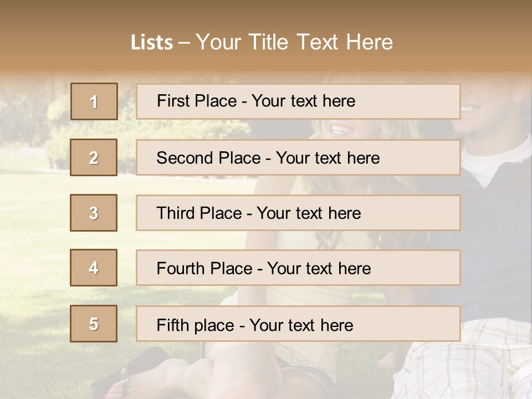Click the number 1 box
The height and width of the screenshot is (399, 532).
pyautogui.click(x=94, y=101)
